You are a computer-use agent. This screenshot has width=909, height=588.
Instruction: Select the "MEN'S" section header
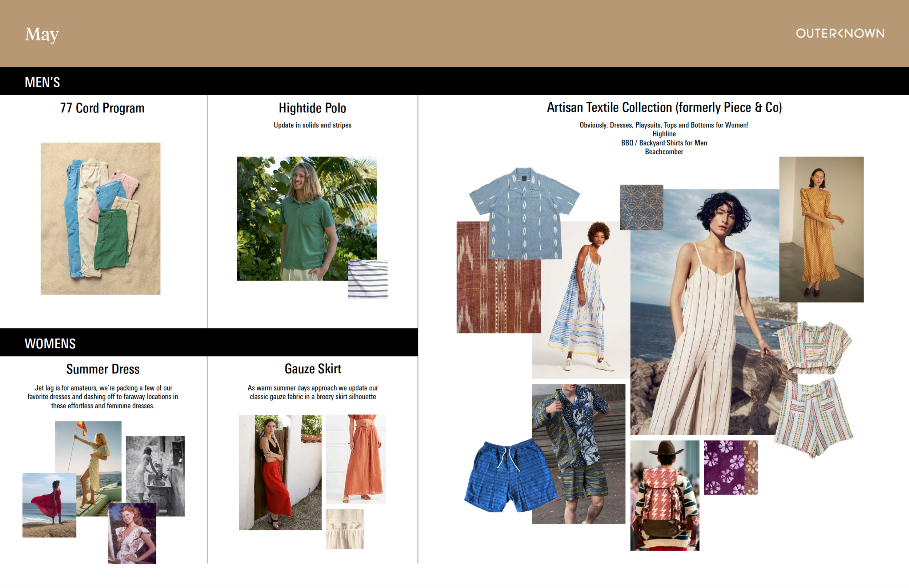[x=43, y=82]
